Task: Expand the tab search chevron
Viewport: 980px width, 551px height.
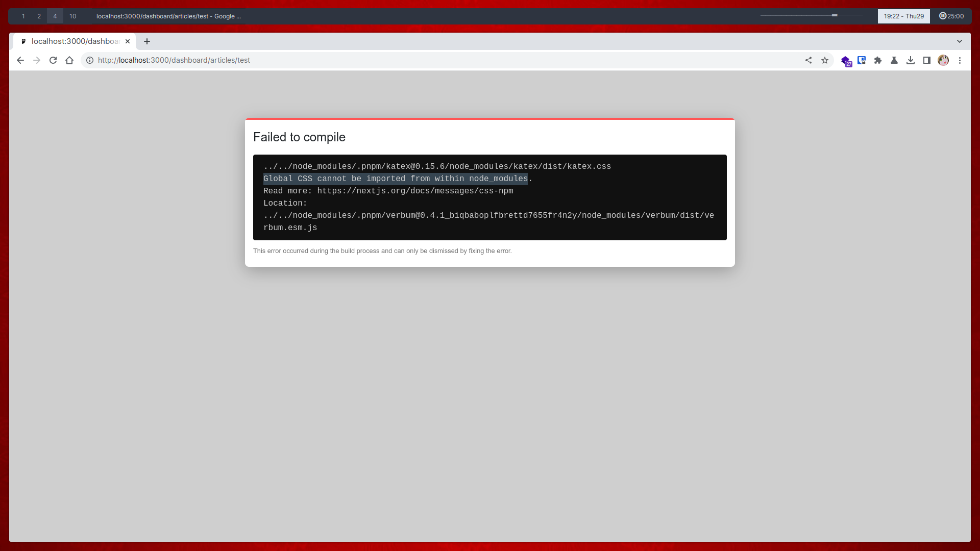Action: tap(960, 41)
